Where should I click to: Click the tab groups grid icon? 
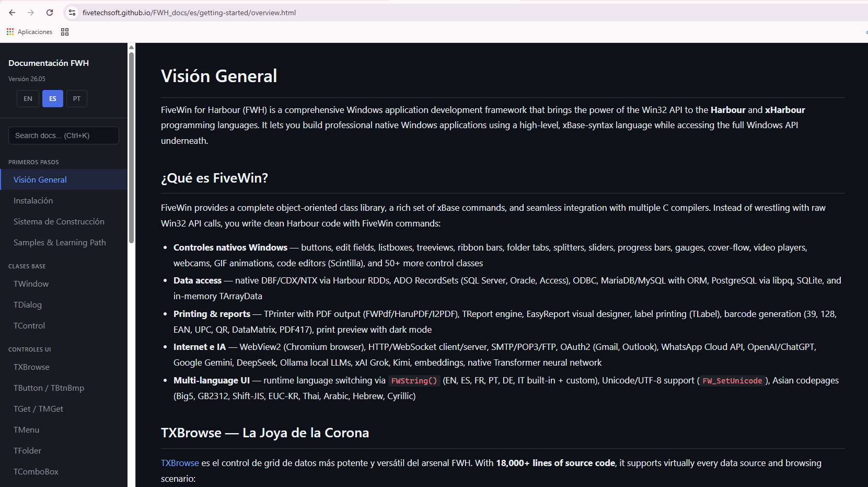coord(65,32)
